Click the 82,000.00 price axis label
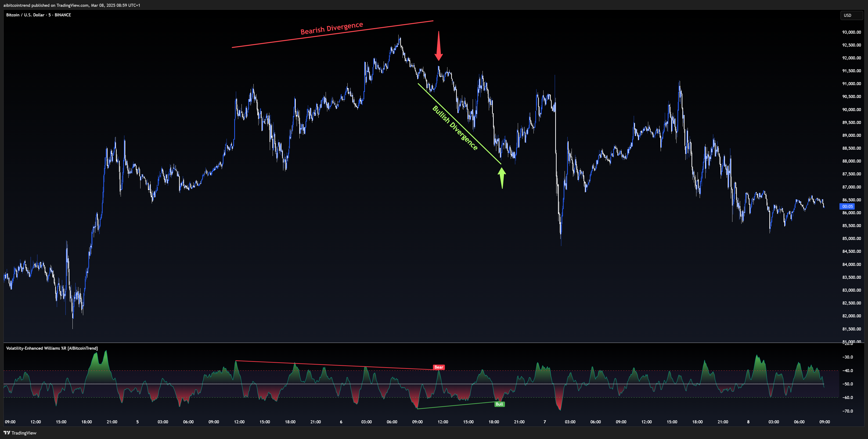 (851, 316)
